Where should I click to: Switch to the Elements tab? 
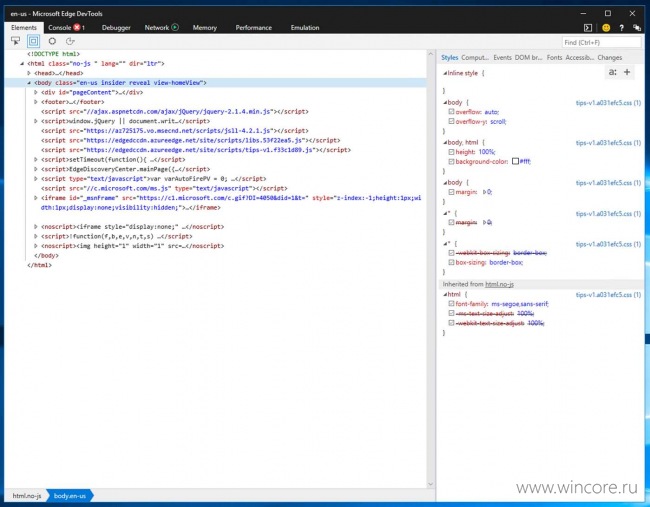[24, 28]
